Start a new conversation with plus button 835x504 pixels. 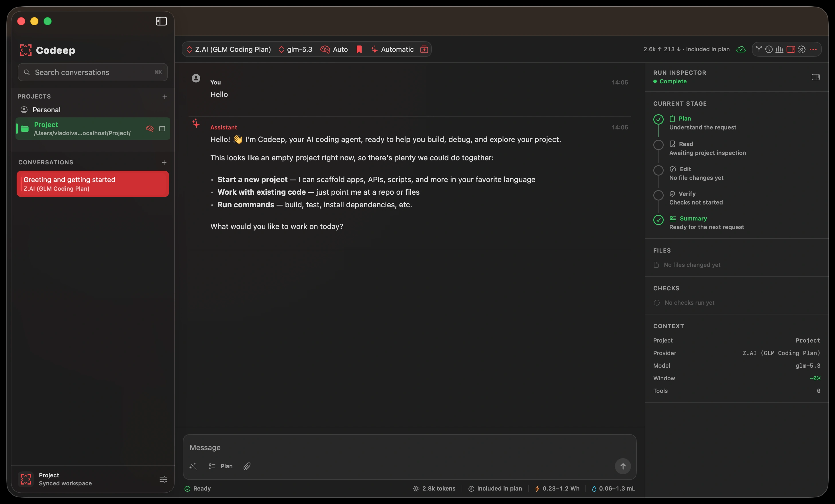point(164,163)
